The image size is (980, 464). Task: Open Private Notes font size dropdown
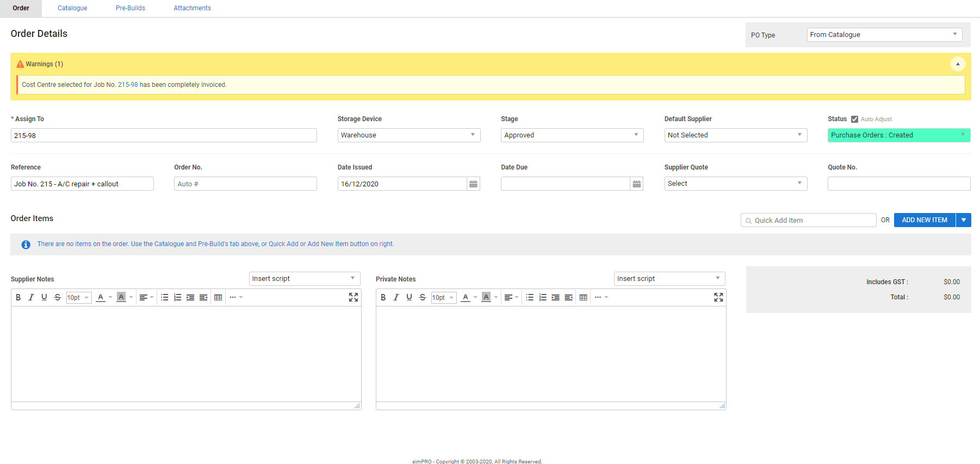(x=444, y=298)
